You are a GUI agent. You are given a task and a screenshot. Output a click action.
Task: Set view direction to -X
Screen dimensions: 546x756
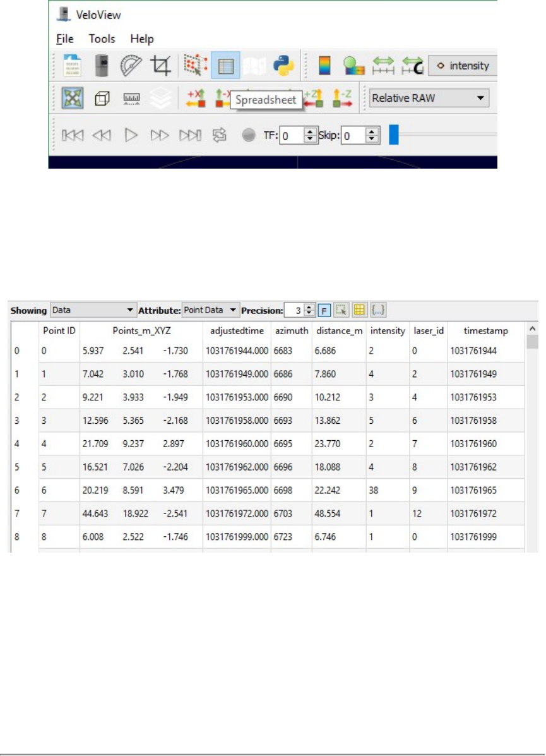(222, 99)
